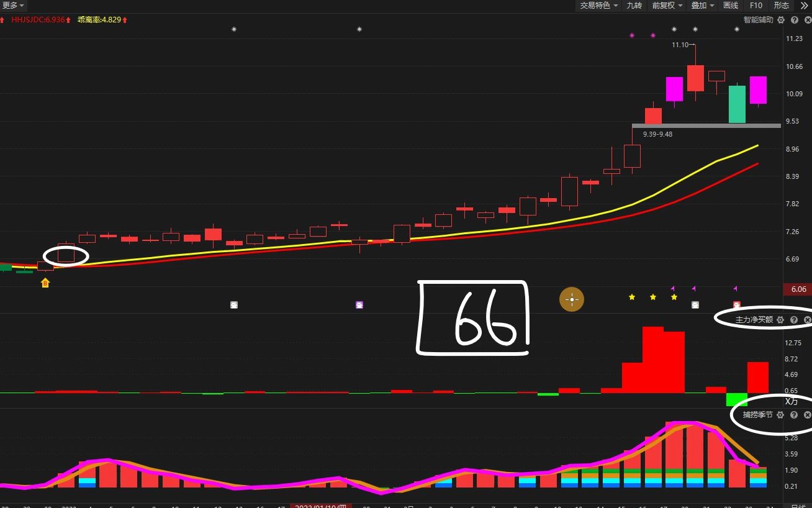
Task: Open the 形态 pattern tool
Action: click(782, 6)
